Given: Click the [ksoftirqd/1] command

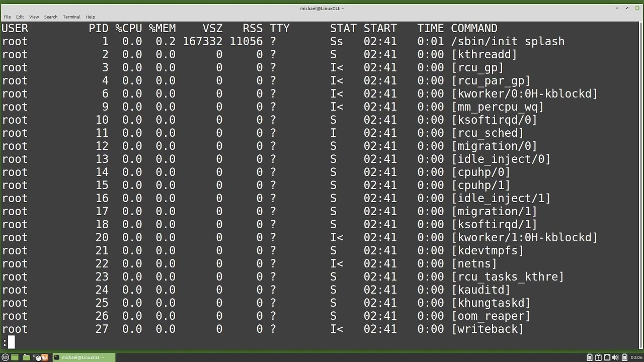Looking at the screenshot, I should pyautogui.click(x=494, y=224).
